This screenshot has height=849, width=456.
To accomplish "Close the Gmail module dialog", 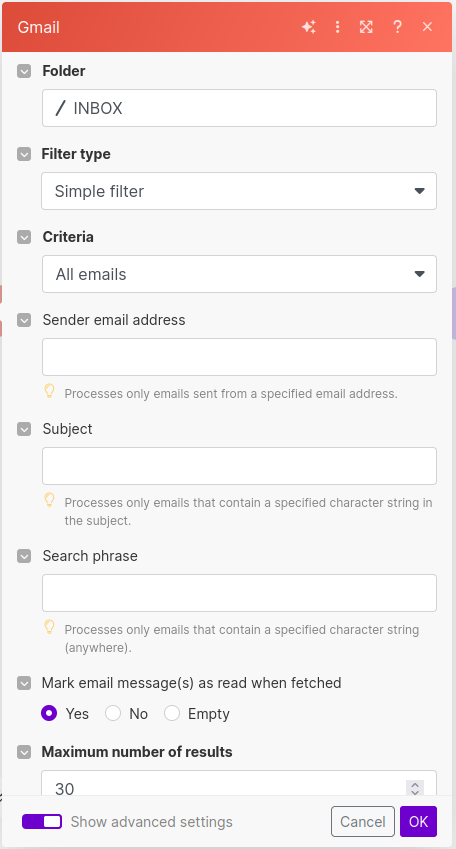I will coord(427,27).
